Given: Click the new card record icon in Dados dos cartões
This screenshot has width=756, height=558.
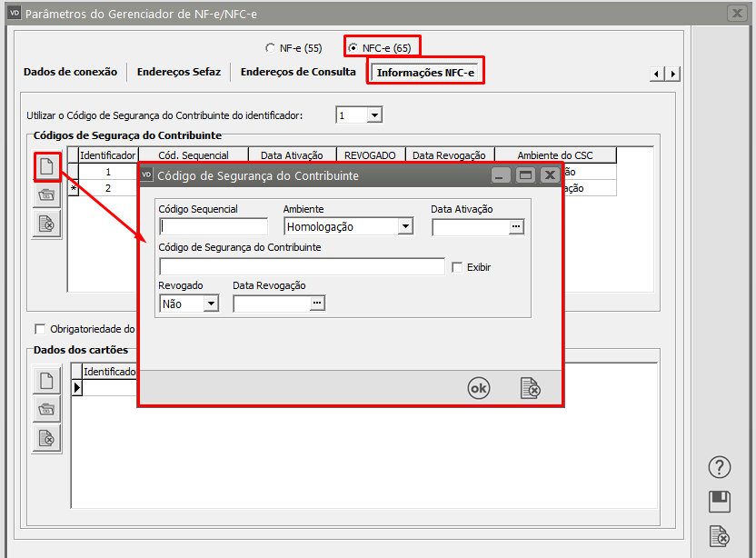Looking at the screenshot, I should pyautogui.click(x=46, y=381).
